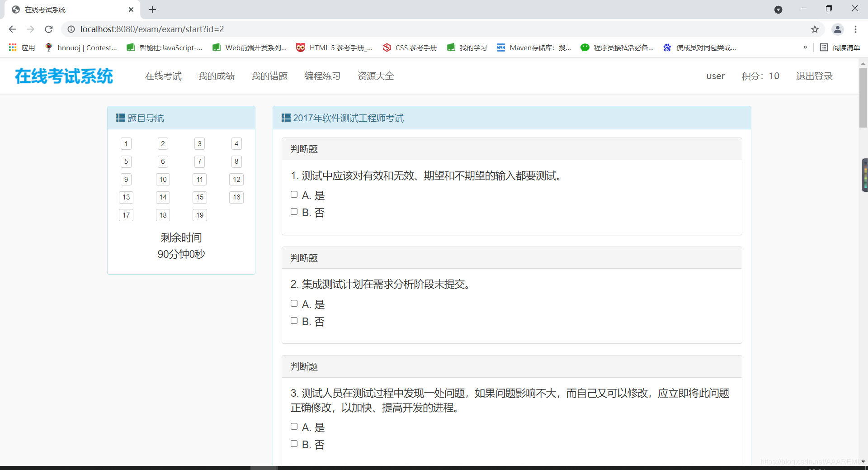
Task: Open the CSS 参考手册 bookmark
Action: [x=410, y=47]
